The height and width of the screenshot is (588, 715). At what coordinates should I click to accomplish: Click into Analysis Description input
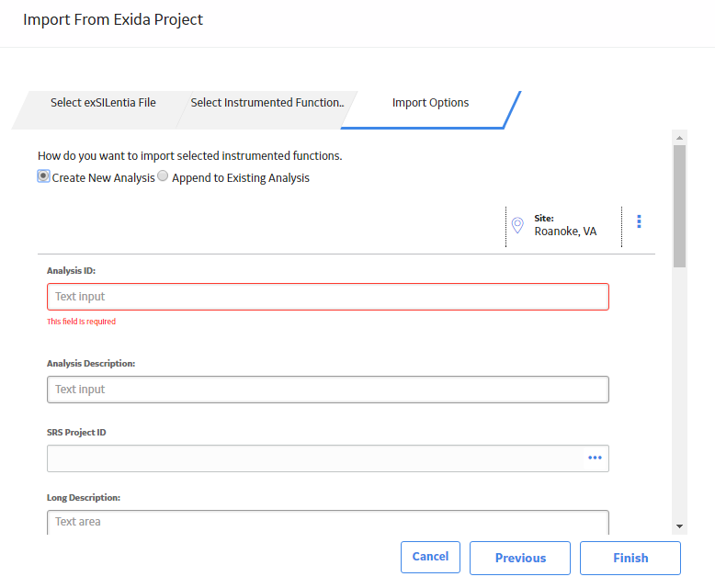[x=328, y=390]
